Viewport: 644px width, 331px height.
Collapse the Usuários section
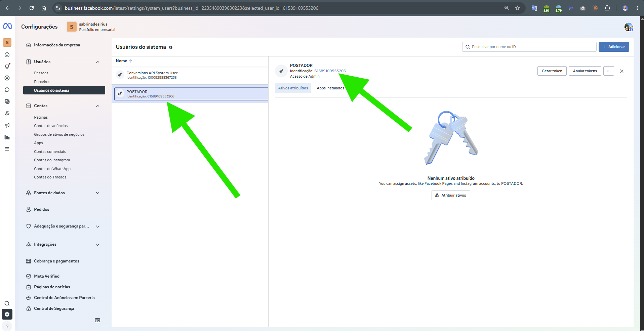(97, 62)
